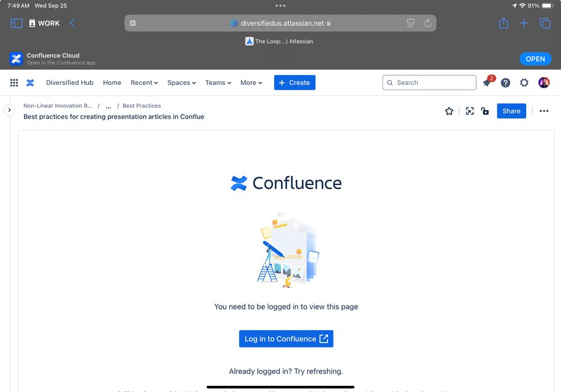Open the Settings gear icon
561x392 pixels.
pos(524,83)
